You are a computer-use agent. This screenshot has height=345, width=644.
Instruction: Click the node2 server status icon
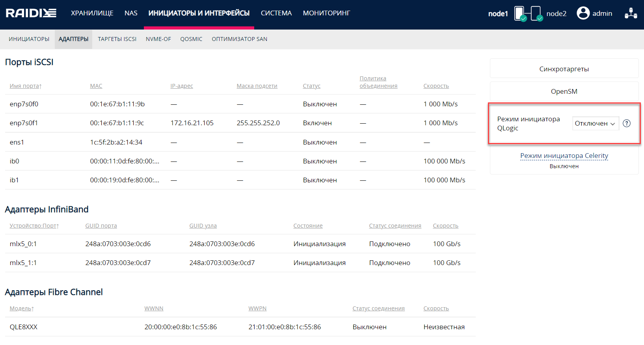pyautogui.click(x=537, y=14)
